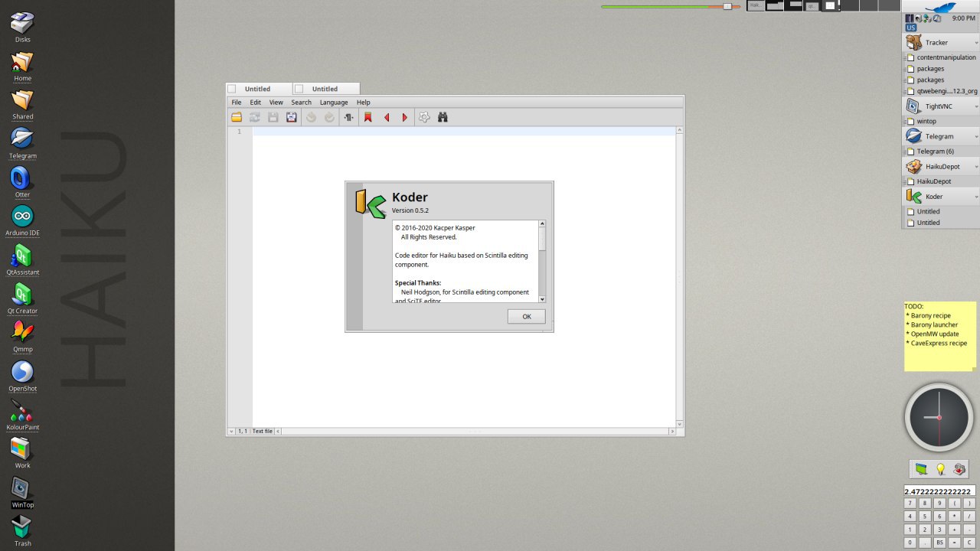
Task: Launch the Otter browser desktop icon
Action: 22,181
